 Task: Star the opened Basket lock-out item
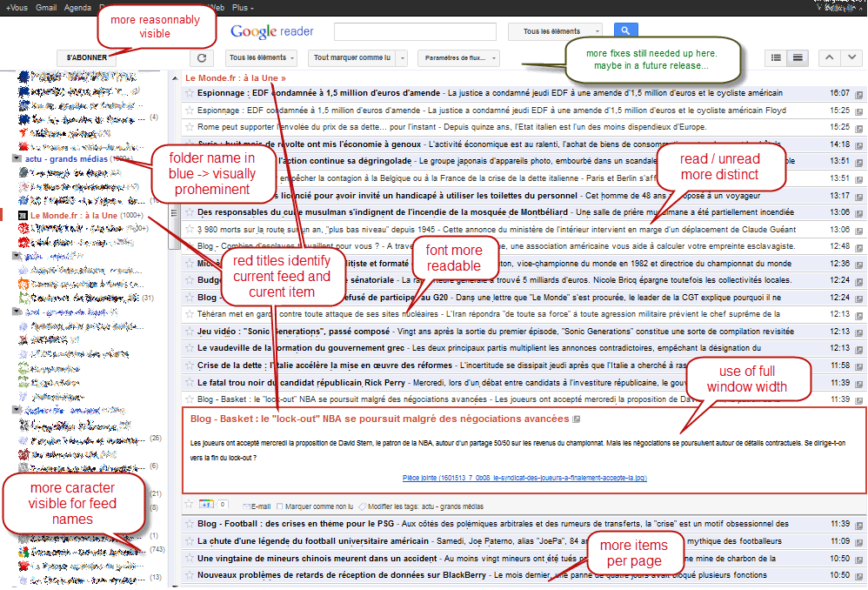coord(190,504)
